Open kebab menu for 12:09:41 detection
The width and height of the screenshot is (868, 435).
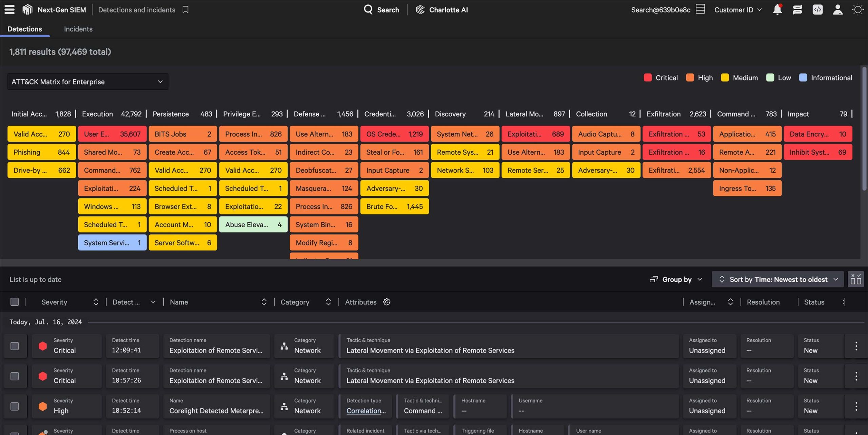click(856, 346)
